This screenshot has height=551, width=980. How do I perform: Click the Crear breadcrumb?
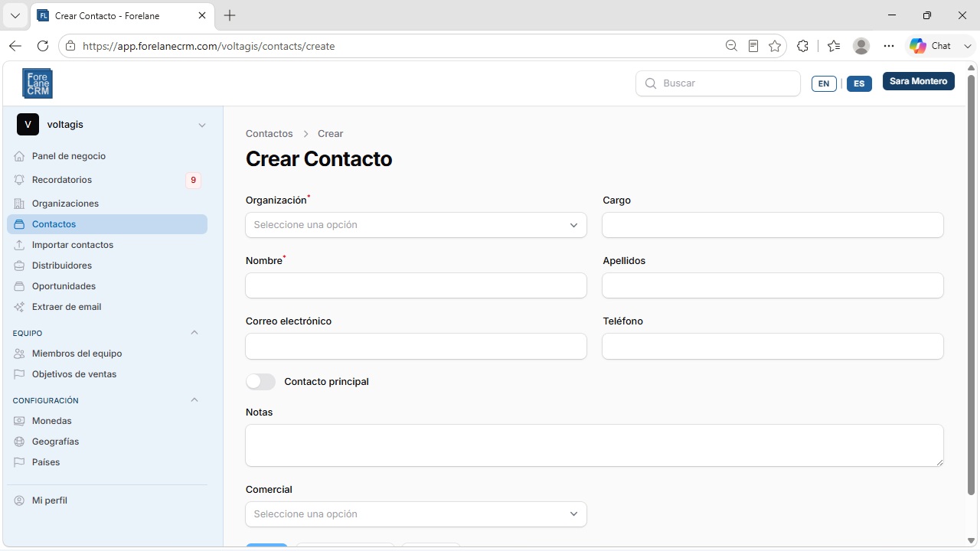[330, 134]
